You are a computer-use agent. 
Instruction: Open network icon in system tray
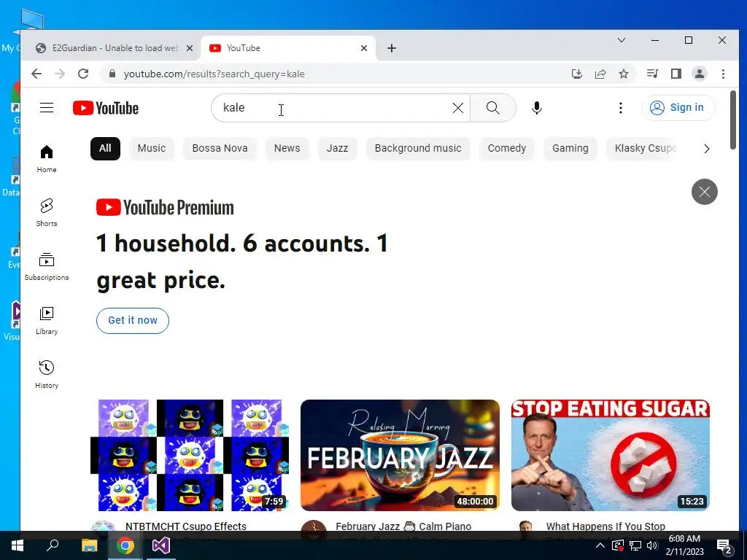pos(635,545)
